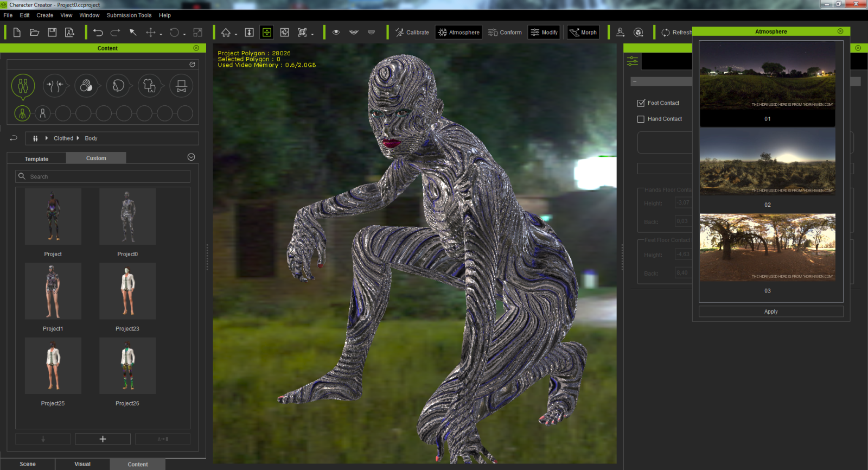Open the Rotate tool dropdown arrow

coord(184,34)
